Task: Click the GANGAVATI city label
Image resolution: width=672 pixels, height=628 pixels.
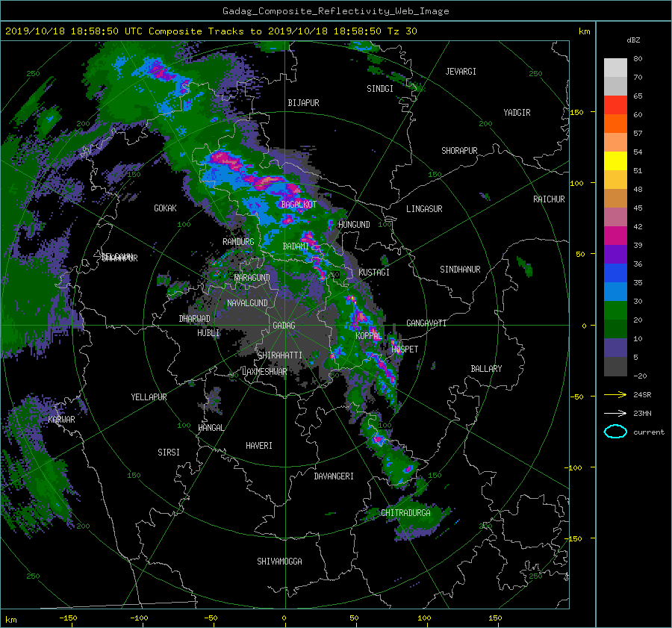Action: [x=426, y=323]
